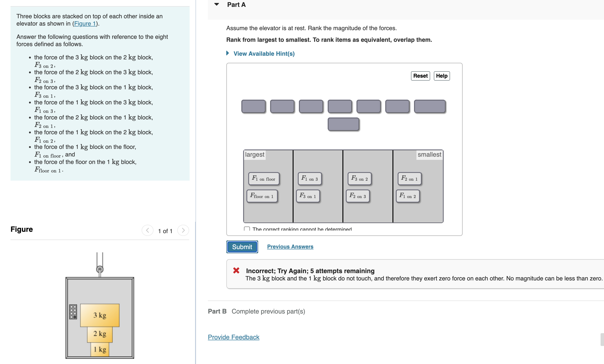The width and height of the screenshot is (604, 364).
Task: Select the F1 on floor tile
Action: tap(264, 179)
